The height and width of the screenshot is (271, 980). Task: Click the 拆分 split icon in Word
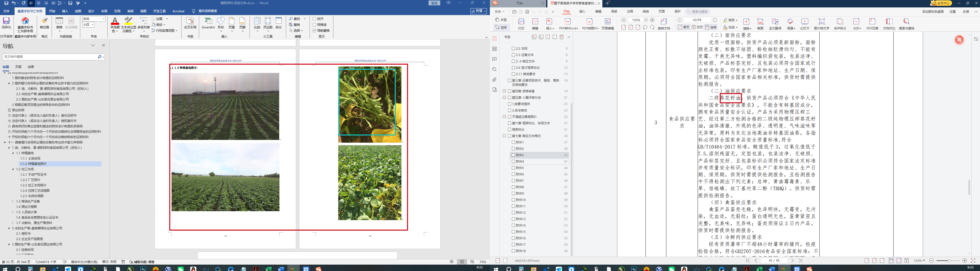click(279, 21)
